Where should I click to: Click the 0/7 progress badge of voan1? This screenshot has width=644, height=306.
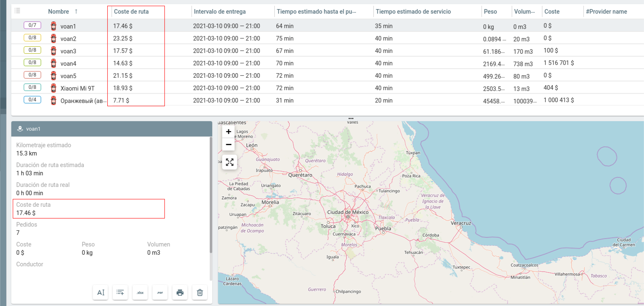click(32, 25)
